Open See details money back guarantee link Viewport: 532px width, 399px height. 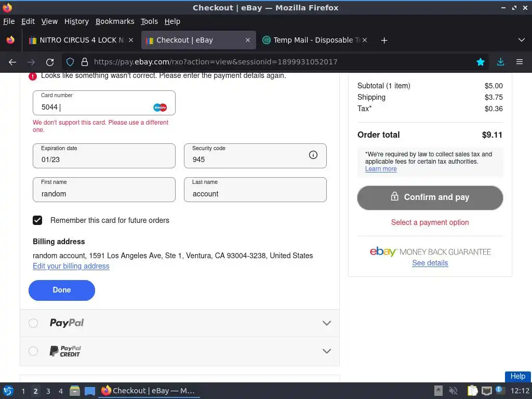coord(430,263)
